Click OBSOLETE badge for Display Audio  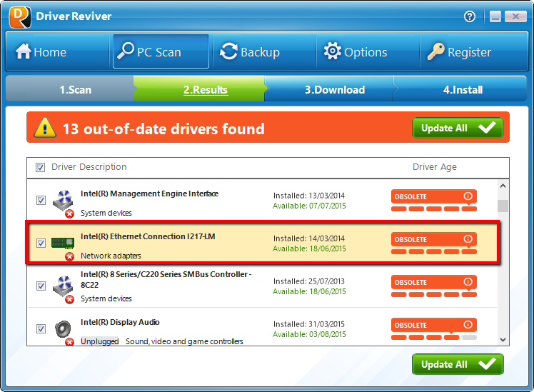pos(434,326)
